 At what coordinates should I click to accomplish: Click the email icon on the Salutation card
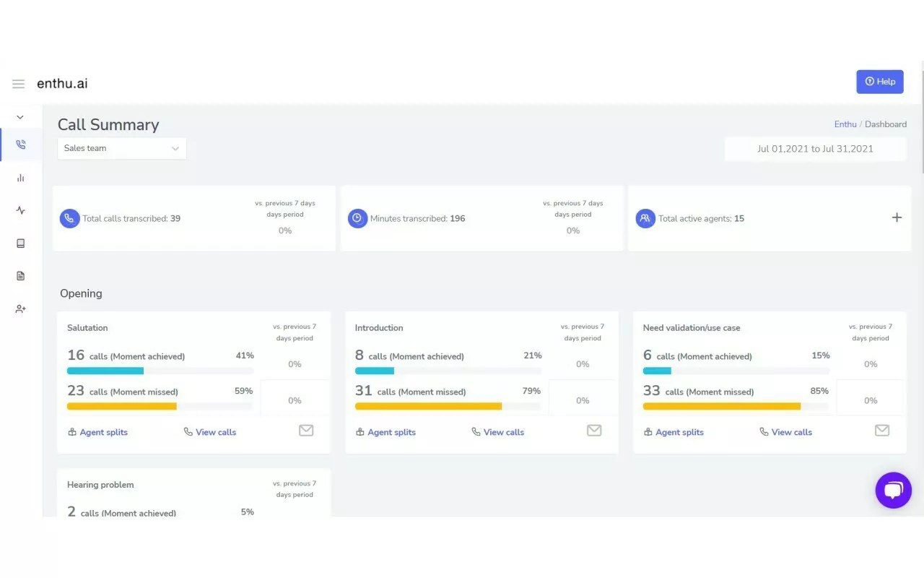305,430
